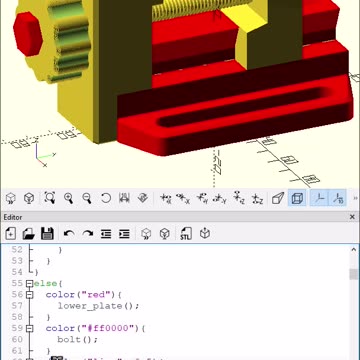Unindent the selected code
The image size is (360, 360).
pos(106,234)
